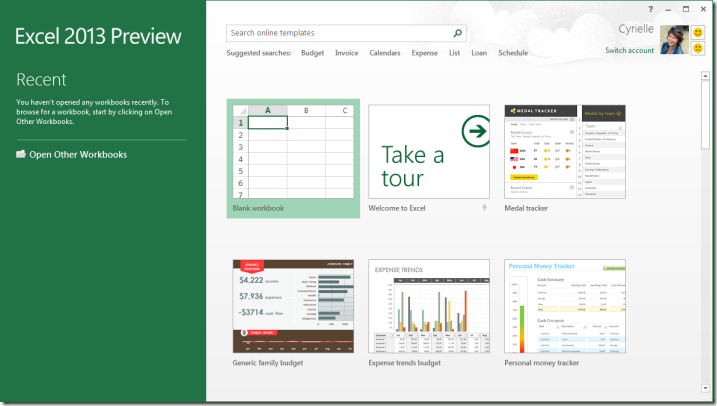
Task: Select the Blank workbook template
Action: pos(292,151)
